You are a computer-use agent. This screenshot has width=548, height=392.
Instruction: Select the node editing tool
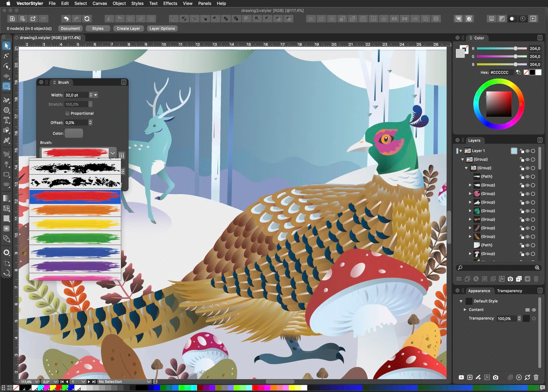tap(6, 56)
